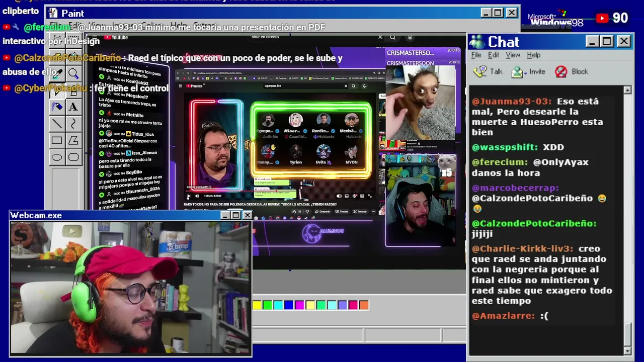This screenshot has width=644, height=362.
Task: Pick the pure blue color swatch in Paint
Action: coord(289,305)
